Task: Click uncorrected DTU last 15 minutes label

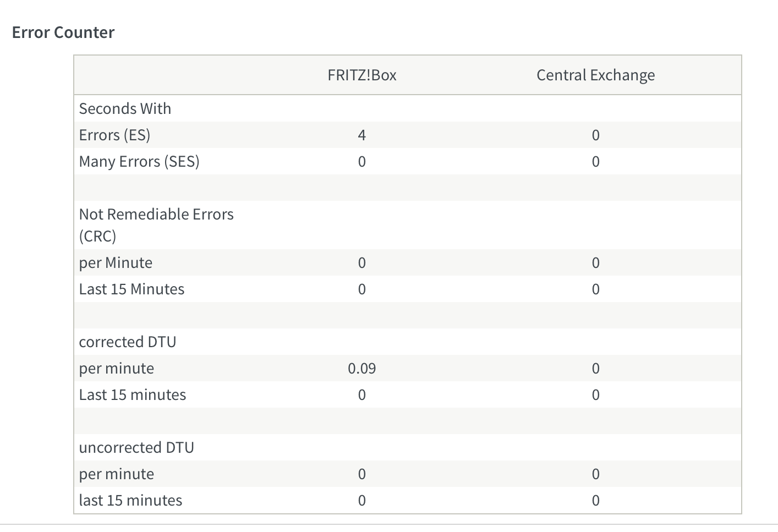Action: click(130, 501)
